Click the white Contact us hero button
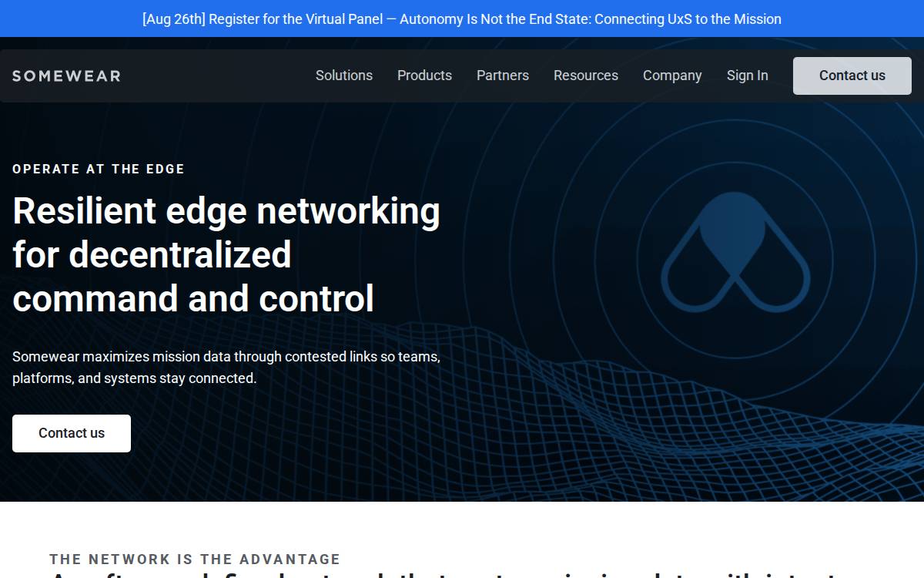 [x=72, y=433]
